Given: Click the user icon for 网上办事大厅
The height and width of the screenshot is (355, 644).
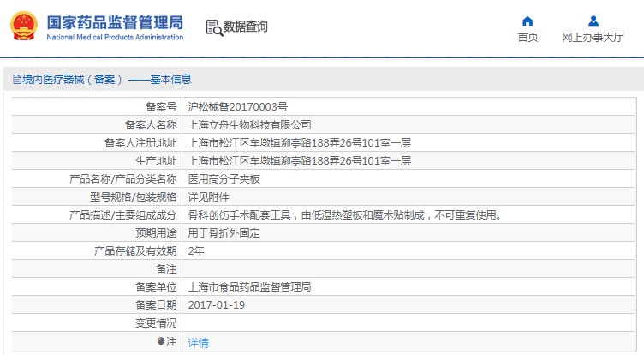Looking at the screenshot, I should pos(593,21).
